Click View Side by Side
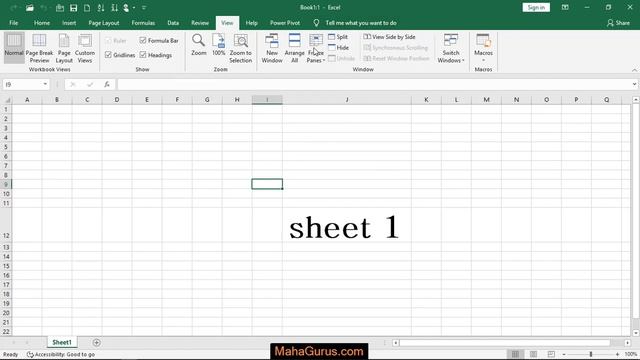Viewport: 640px width, 360px height. pos(389,37)
